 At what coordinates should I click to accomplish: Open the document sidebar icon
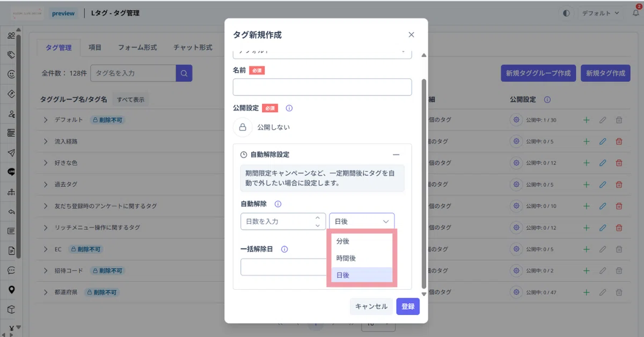coord(11,251)
